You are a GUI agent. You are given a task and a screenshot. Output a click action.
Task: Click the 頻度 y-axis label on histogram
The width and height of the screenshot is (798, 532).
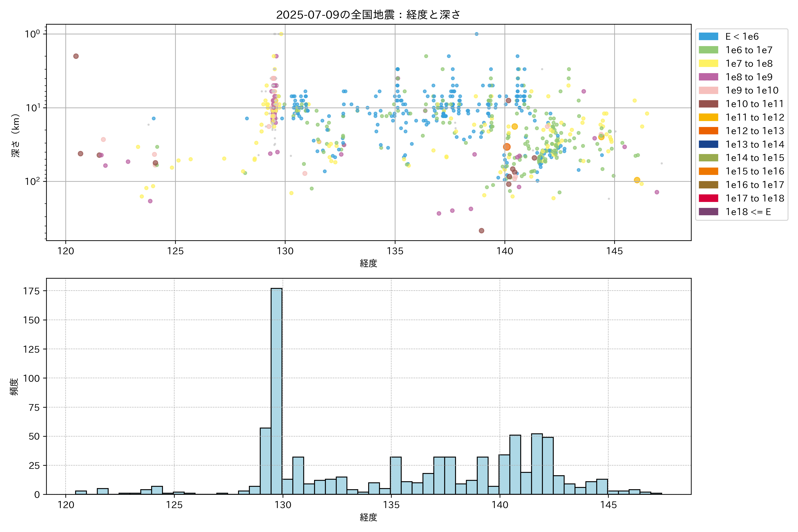tap(14, 387)
